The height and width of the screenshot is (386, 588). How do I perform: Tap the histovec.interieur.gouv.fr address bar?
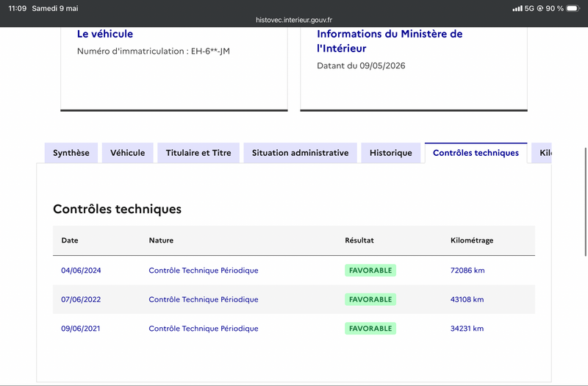pyautogui.click(x=294, y=20)
